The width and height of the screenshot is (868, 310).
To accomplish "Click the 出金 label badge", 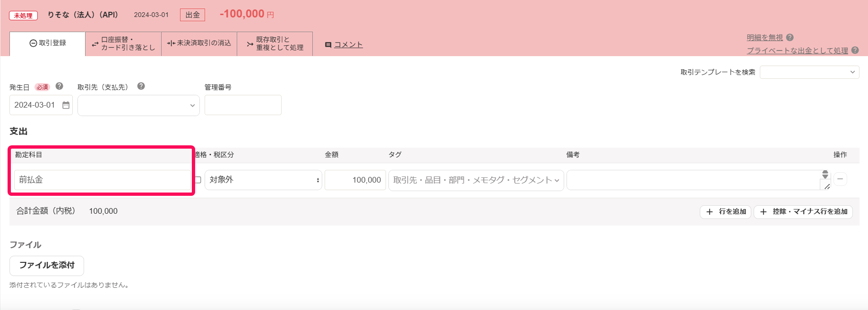I will (193, 15).
